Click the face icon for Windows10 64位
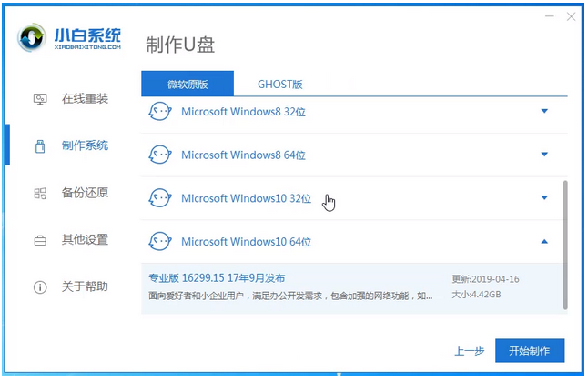The width and height of the screenshot is (588, 381). [x=159, y=242]
